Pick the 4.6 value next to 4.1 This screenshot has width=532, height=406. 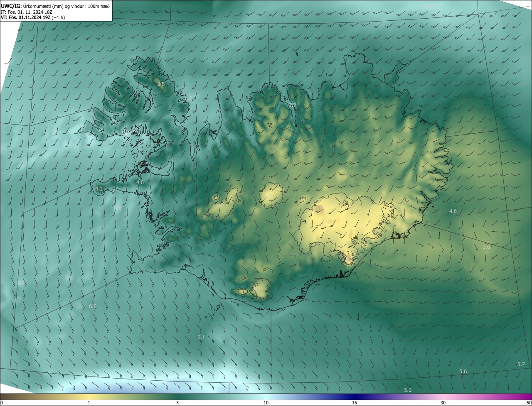140,182
